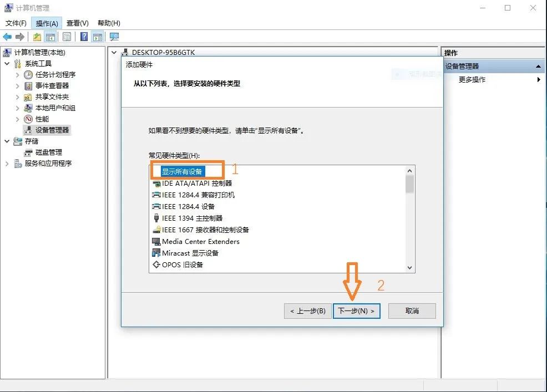Click the 下一步(N) button
Viewport: 547px width, 392px height.
[x=356, y=310]
